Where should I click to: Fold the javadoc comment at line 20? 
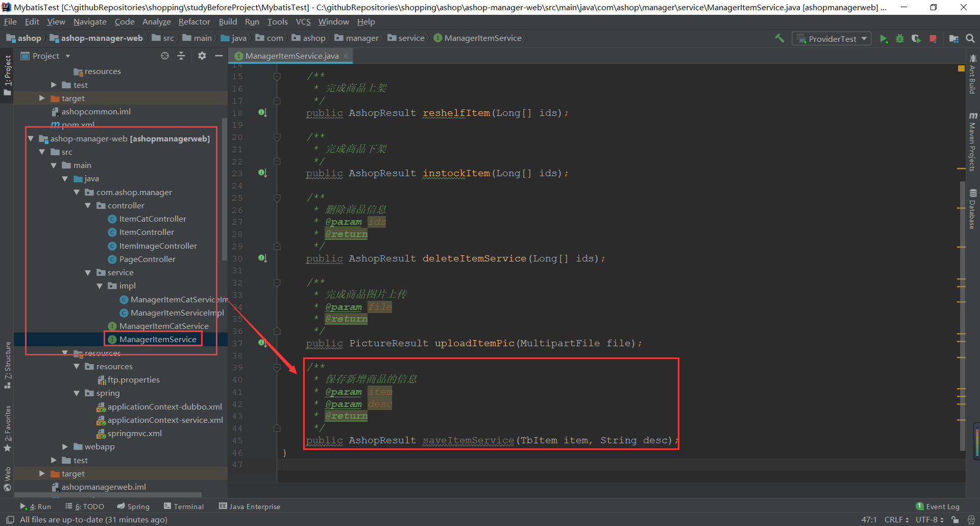click(x=277, y=137)
